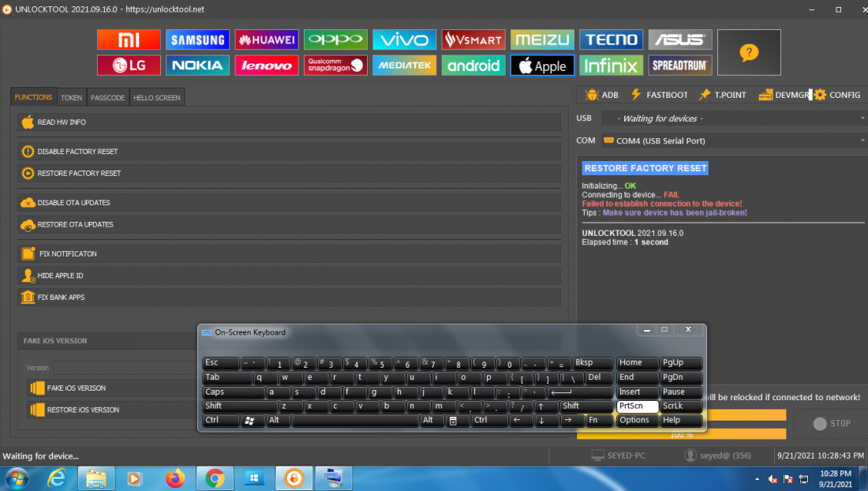This screenshot has height=491, width=868.
Task: Click the STOP button
Action: pos(832,423)
